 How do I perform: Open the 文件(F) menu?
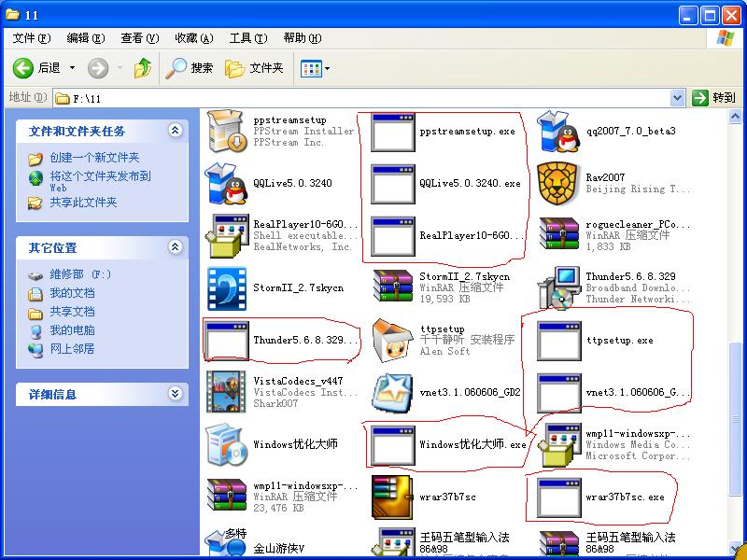pyautogui.click(x=32, y=38)
